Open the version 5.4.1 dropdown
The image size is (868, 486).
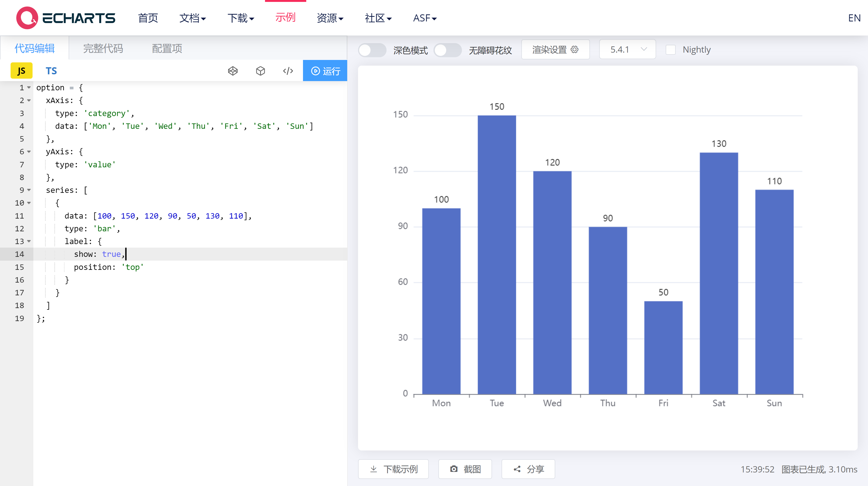[x=627, y=49]
